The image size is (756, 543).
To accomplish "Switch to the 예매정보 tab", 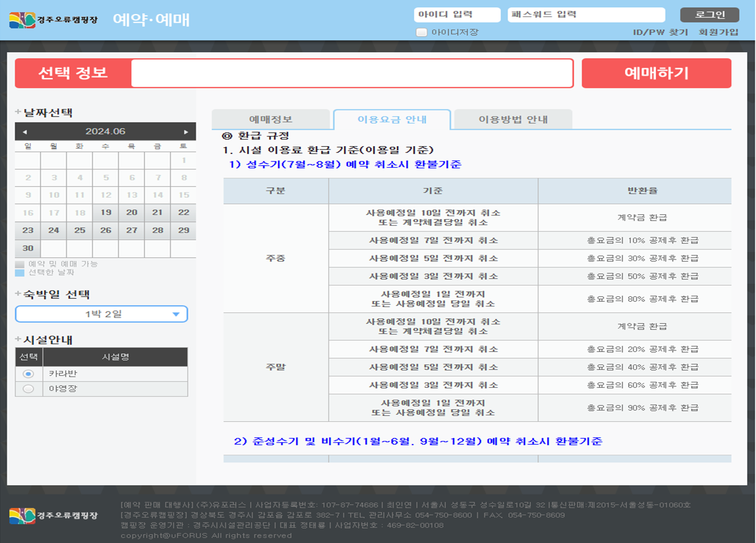I will pyautogui.click(x=271, y=119).
